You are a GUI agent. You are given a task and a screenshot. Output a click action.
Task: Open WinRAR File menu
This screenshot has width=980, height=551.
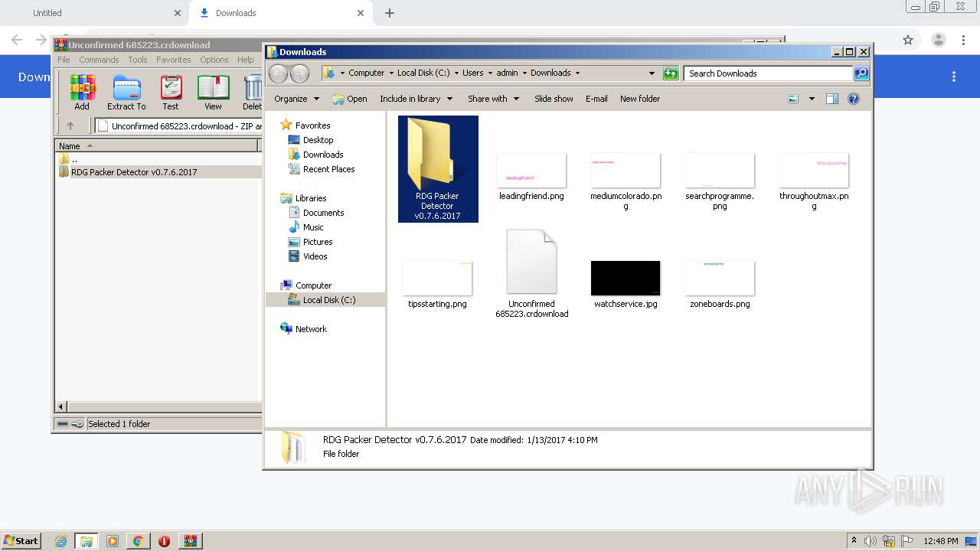[x=64, y=60]
